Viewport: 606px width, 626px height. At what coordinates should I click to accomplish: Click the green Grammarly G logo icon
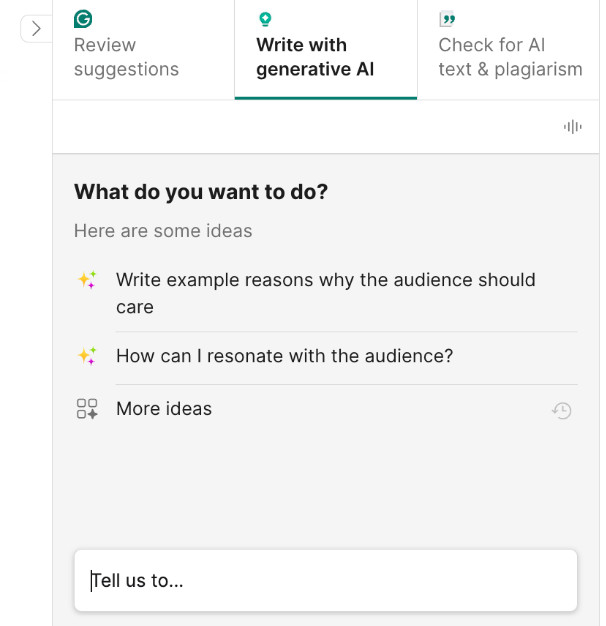coord(83,19)
